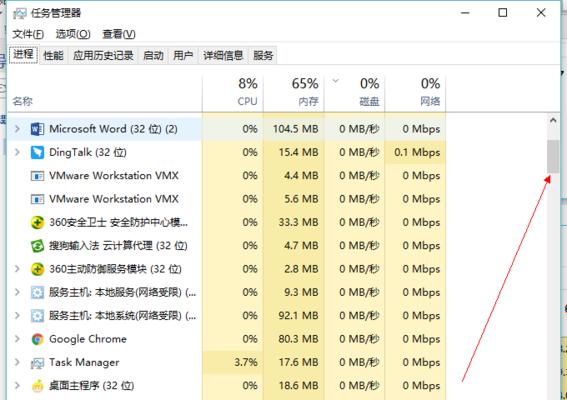Sort by the 网络 column header
This screenshot has height=400, width=567.
coord(415,93)
